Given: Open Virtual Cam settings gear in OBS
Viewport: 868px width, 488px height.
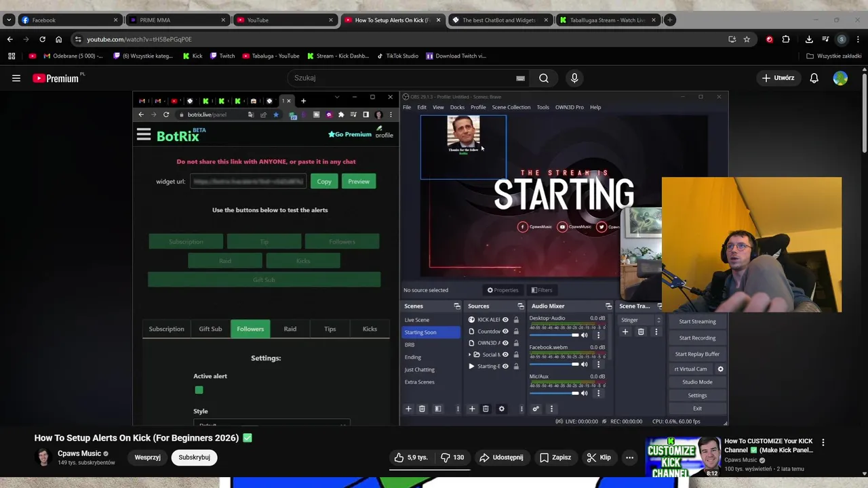Looking at the screenshot, I should (720, 369).
